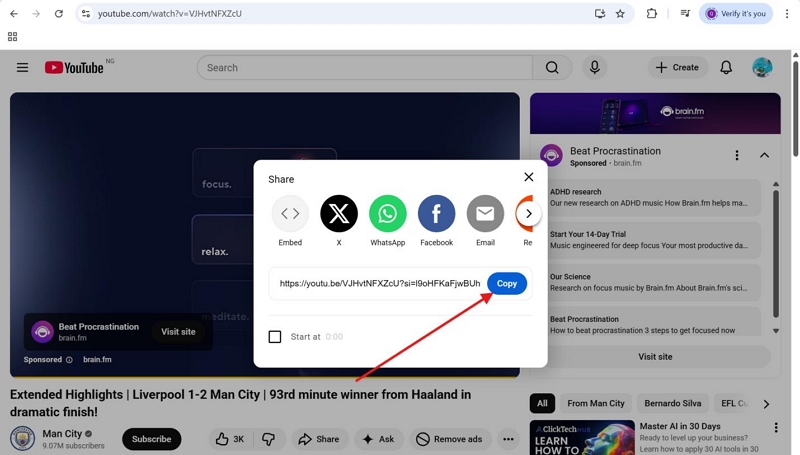Share the video to X
This screenshot has width=800, height=455.
[339, 221]
